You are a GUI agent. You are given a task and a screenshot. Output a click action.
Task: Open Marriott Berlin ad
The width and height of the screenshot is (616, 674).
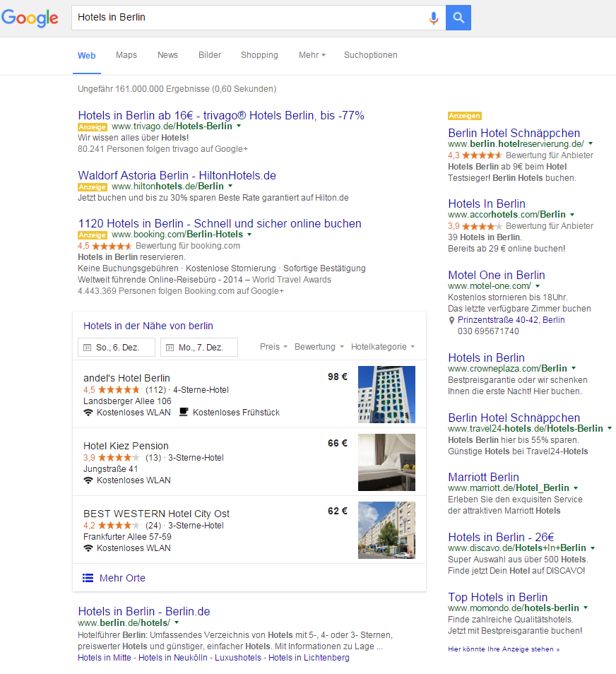pyautogui.click(x=483, y=478)
